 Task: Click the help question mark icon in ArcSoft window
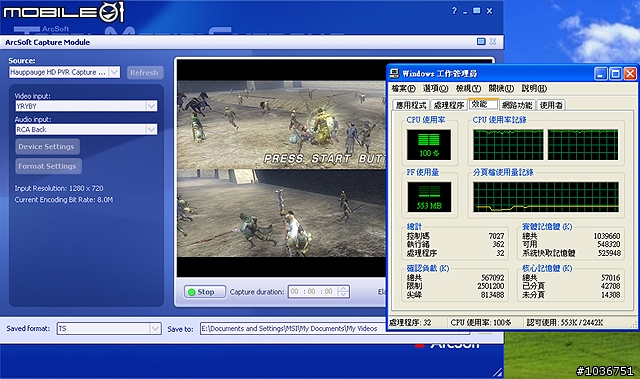[x=454, y=11]
